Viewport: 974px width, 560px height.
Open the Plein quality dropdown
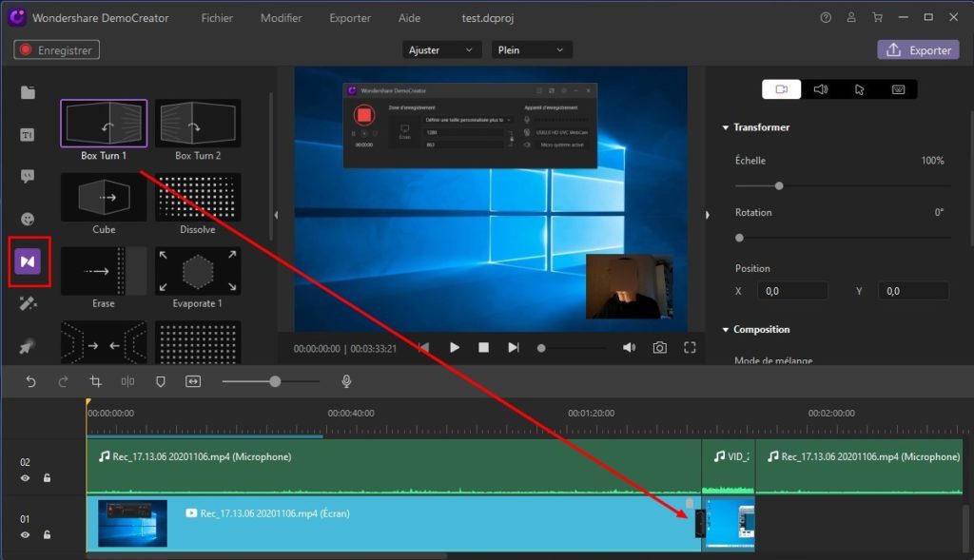tap(531, 49)
